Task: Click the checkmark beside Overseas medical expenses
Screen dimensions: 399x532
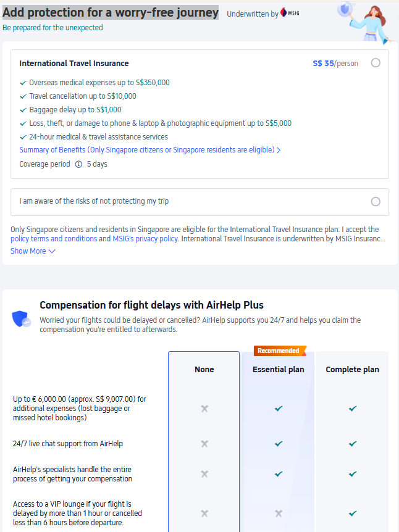Action: (23, 81)
